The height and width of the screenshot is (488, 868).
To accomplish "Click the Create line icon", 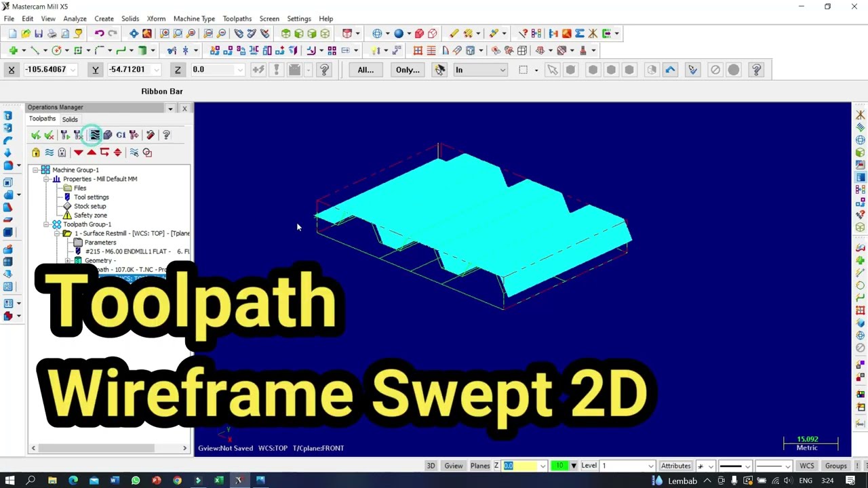I will click(35, 50).
